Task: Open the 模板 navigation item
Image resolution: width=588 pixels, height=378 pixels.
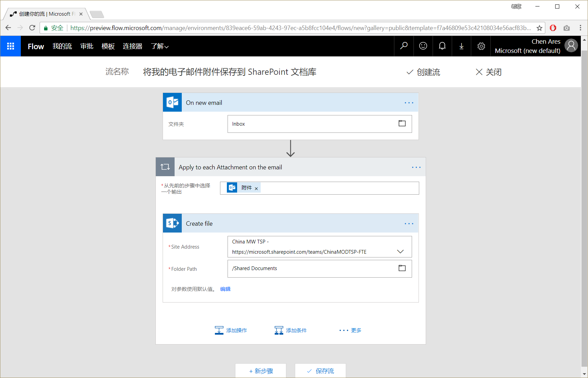Action: [x=108, y=46]
